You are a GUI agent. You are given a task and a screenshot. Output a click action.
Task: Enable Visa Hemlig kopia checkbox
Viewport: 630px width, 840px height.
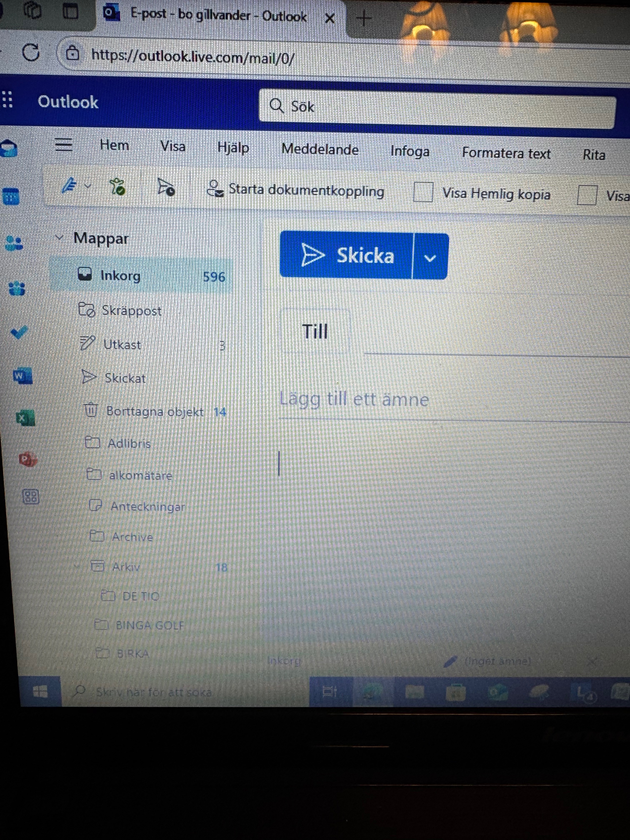pyautogui.click(x=423, y=192)
